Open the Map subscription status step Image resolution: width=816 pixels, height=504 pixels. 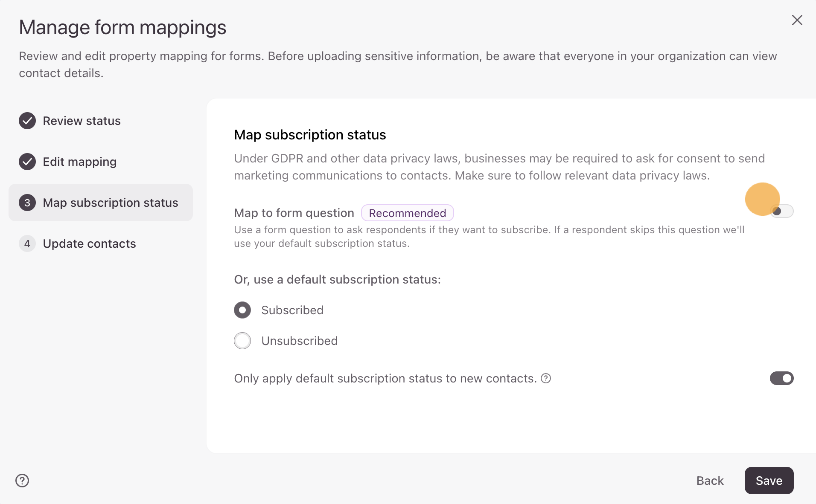click(x=110, y=203)
